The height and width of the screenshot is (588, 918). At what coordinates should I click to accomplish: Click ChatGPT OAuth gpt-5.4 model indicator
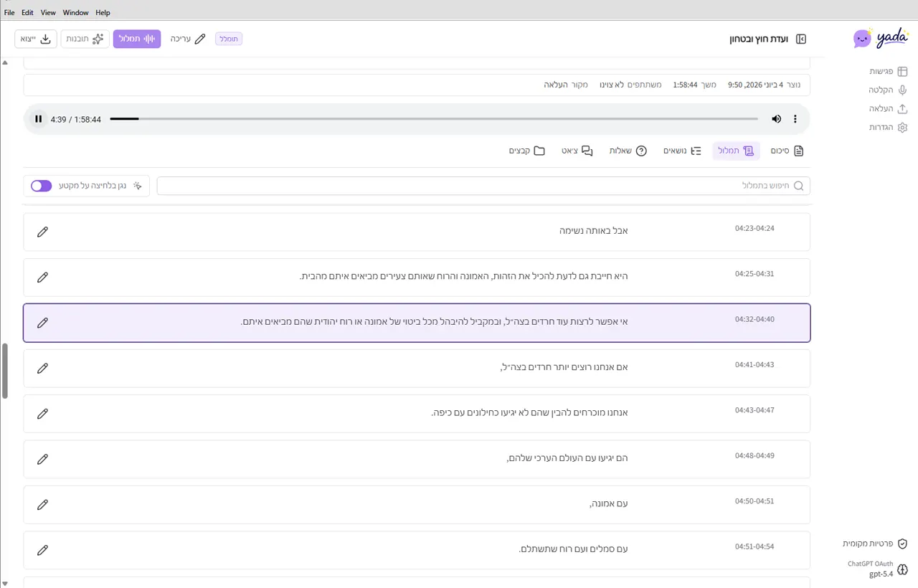click(x=878, y=569)
